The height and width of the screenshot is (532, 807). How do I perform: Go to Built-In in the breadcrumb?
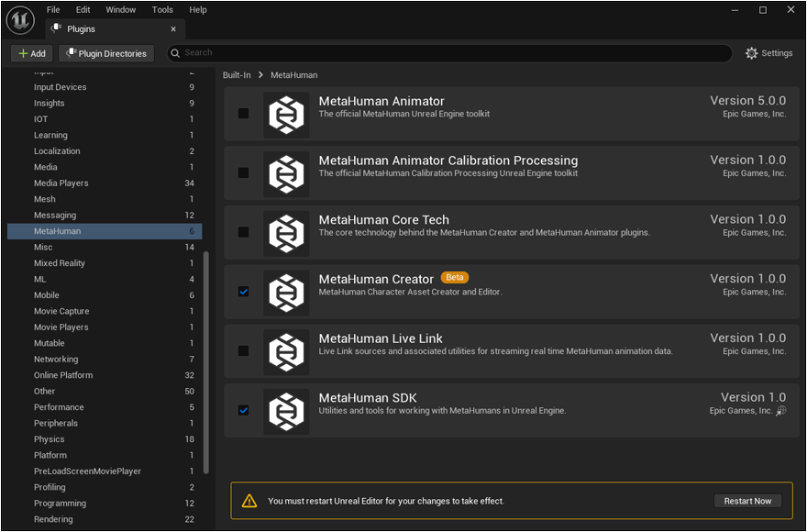coord(237,75)
